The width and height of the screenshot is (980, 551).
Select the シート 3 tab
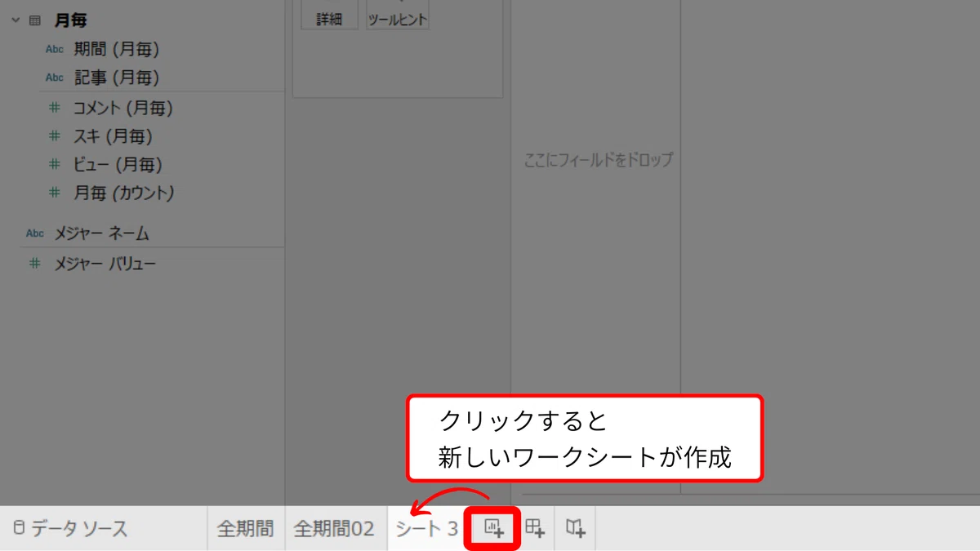coord(426,528)
